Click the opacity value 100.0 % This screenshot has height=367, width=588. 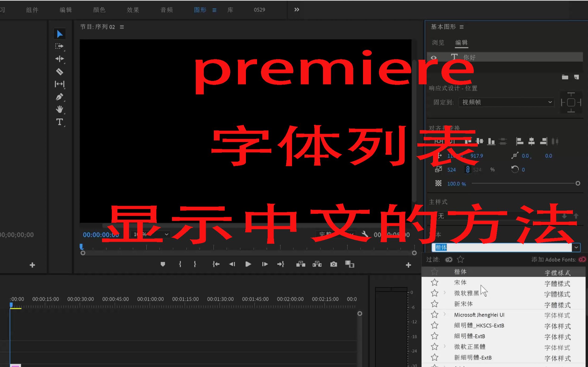pos(457,184)
